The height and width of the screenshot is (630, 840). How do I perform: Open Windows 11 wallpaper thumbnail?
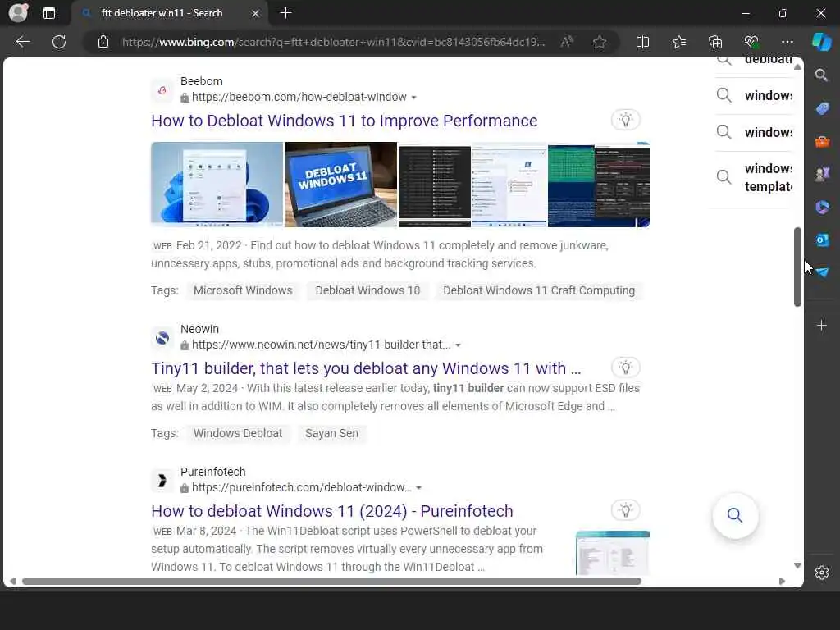(x=217, y=185)
